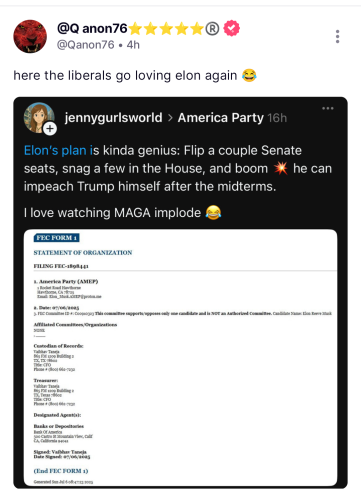This screenshot has height=500, width=361.
Task: Open the vertical three-dot post menu
Action: click(337, 36)
